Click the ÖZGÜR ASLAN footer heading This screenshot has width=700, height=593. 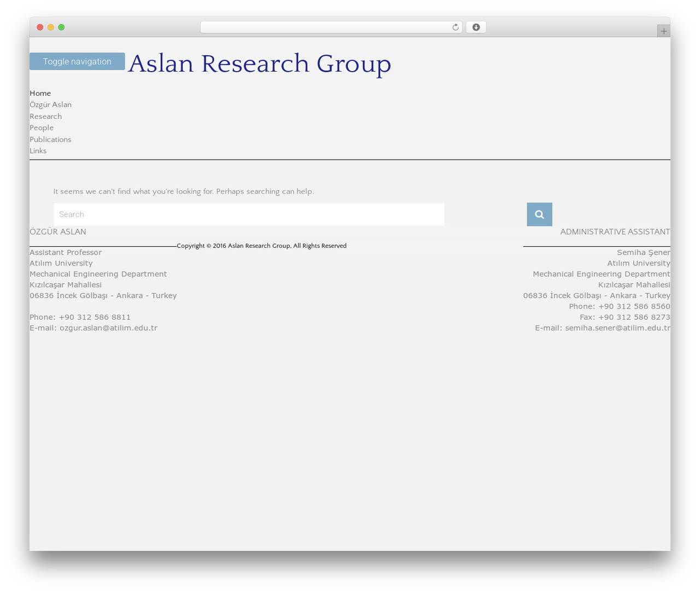pyautogui.click(x=58, y=231)
